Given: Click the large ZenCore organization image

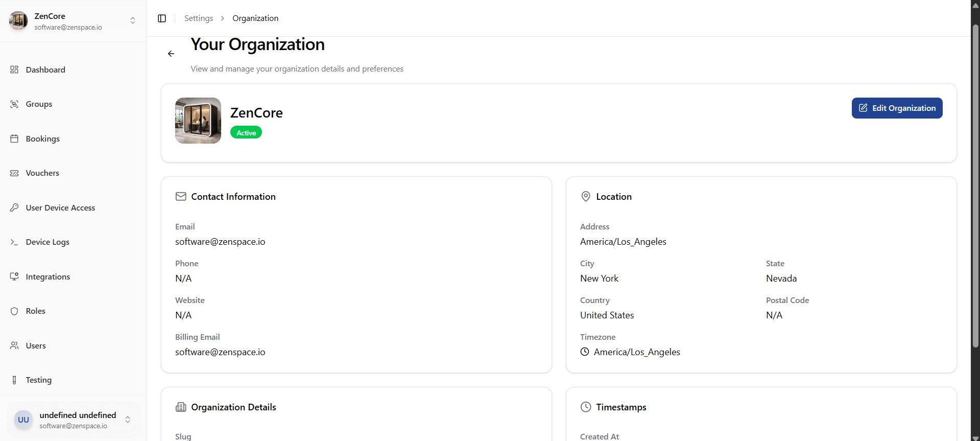Looking at the screenshot, I should click(x=198, y=121).
